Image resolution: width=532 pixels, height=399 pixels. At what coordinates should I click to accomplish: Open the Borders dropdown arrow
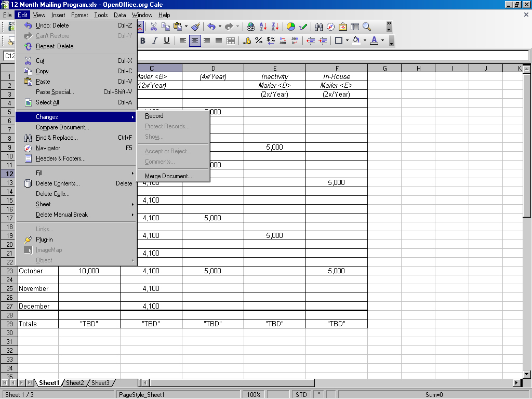tap(347, 41)
